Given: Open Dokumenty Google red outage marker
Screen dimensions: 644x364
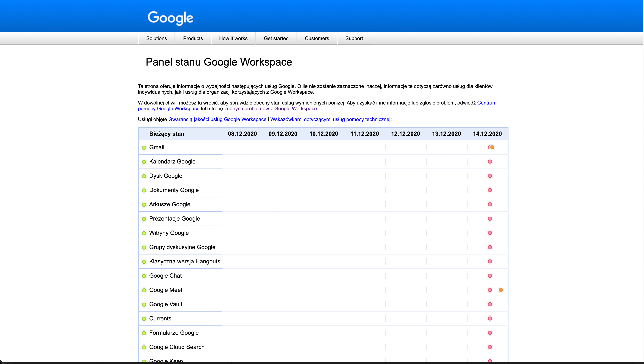Looking at the screenshot, I should [x=490, y=190].
